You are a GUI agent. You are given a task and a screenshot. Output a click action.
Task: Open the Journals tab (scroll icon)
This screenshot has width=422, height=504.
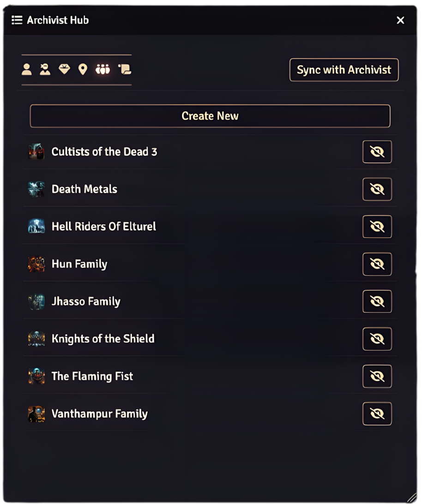125,70
